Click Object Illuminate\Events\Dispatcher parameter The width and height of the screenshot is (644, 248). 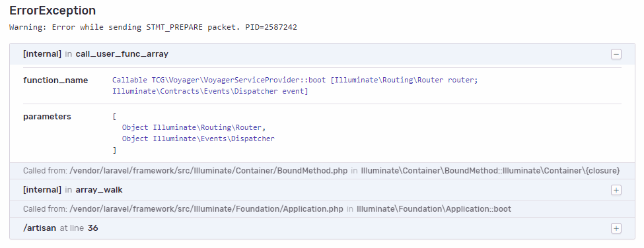[x=198, y=139]
